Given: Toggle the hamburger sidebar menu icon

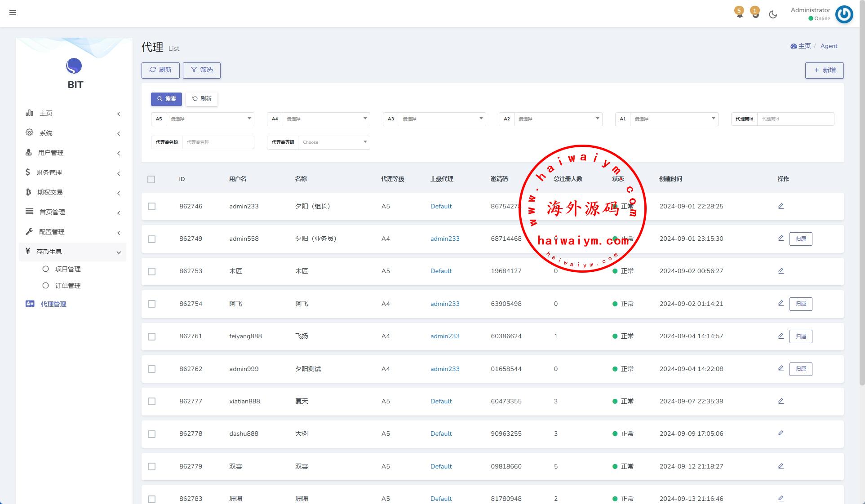Looking at the screenshot, I should 13,13.
